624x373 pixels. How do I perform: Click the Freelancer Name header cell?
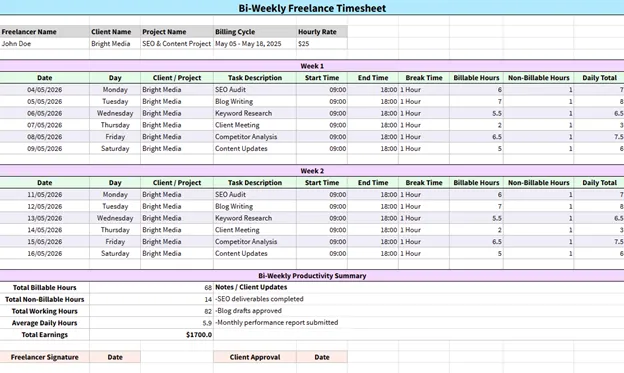45,32
